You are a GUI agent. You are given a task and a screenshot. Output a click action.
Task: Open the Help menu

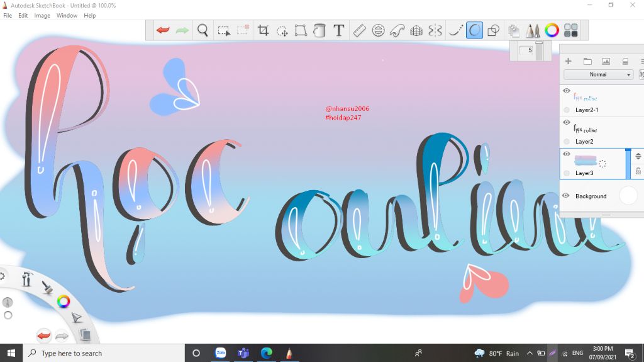tap(89, 16)
